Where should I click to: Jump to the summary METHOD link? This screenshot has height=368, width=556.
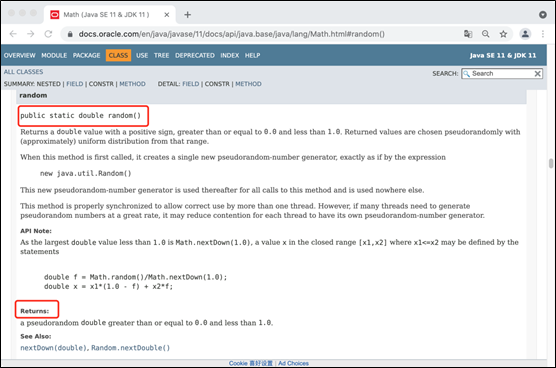click(132, 84)
